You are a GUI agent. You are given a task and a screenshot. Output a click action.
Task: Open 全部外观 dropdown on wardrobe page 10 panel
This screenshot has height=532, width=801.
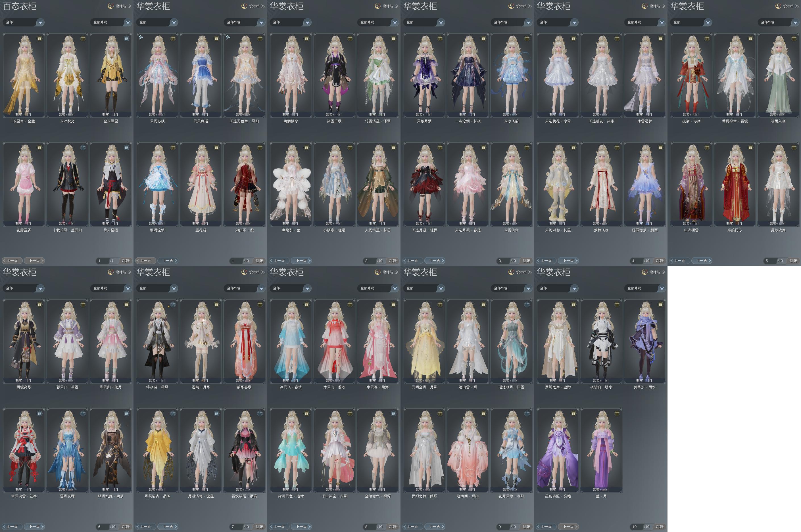(x=662, y=288)
